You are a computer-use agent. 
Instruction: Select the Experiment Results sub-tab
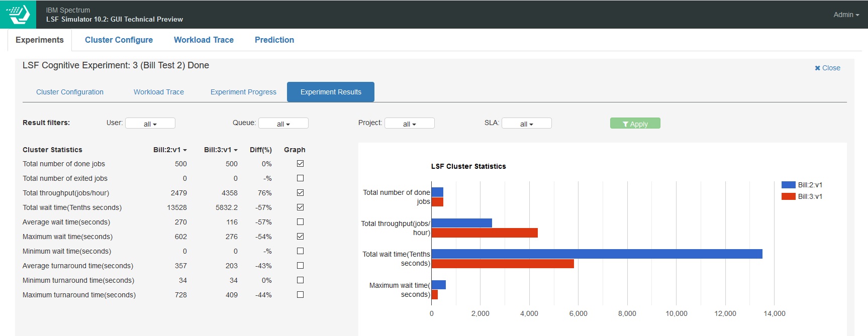pyautogui.click(x=331, y=92)
